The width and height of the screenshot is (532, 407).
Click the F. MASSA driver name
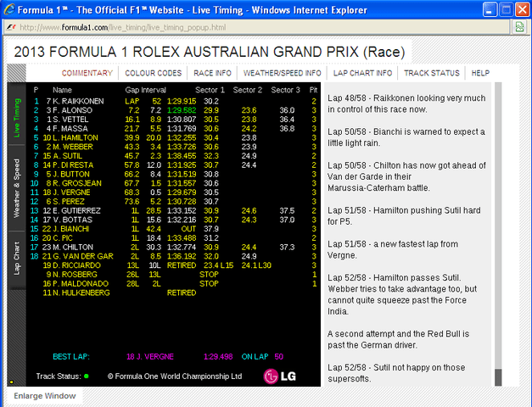tap(70, 129)
